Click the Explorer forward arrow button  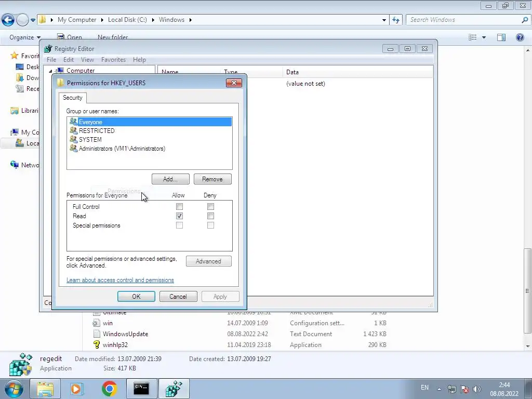(x=22, y=20)
